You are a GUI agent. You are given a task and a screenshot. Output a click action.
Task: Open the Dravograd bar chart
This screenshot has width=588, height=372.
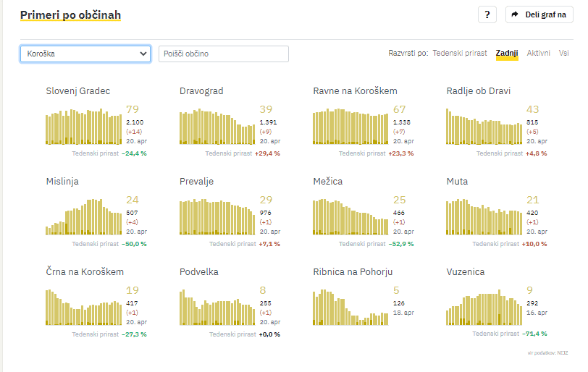217,127
